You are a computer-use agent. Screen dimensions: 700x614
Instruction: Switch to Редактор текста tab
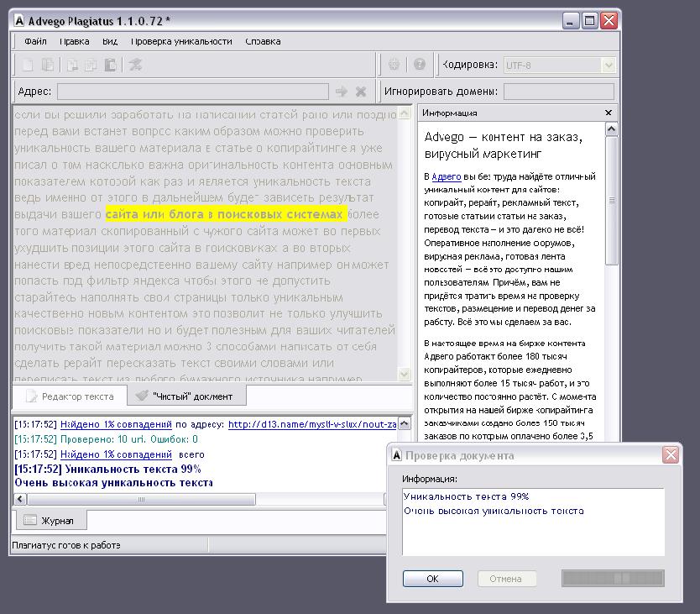coord(70,396)
